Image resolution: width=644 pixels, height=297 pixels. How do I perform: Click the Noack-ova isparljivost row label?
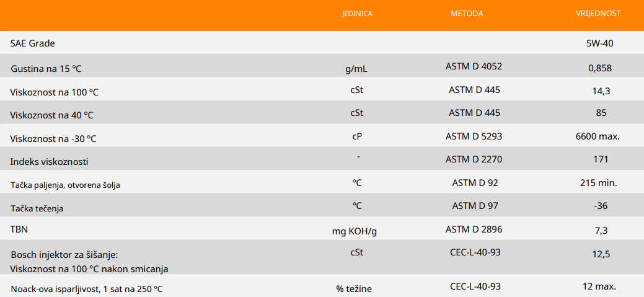87,289
